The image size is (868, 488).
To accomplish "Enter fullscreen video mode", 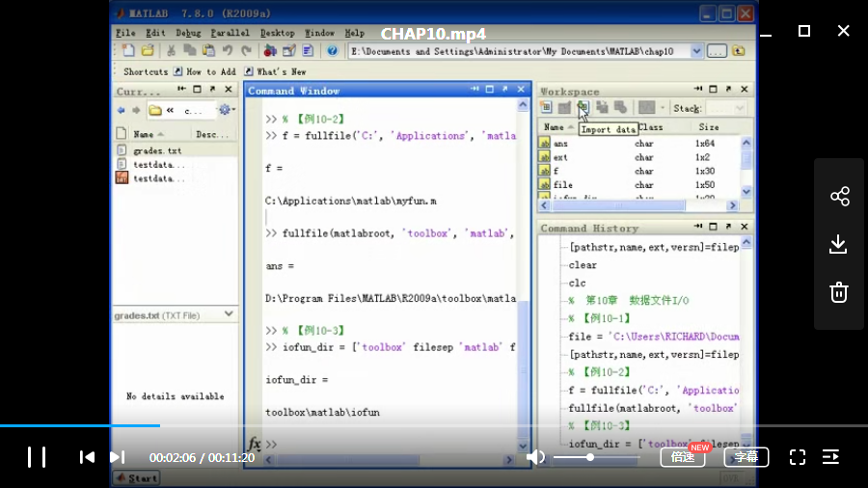I will click(798, 457).
